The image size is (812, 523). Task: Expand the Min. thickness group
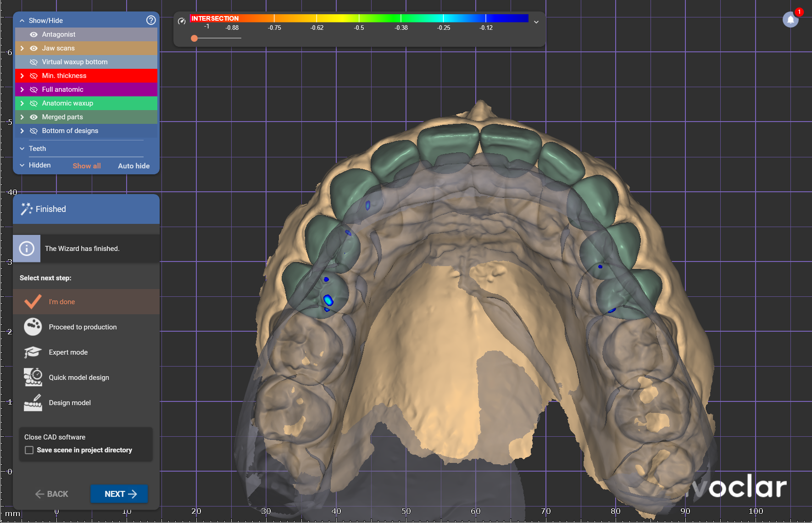22,76
